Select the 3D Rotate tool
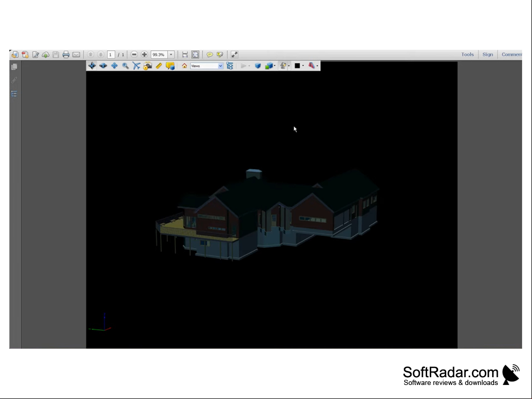Screen dimensions: 532x399 click(92, 66)
